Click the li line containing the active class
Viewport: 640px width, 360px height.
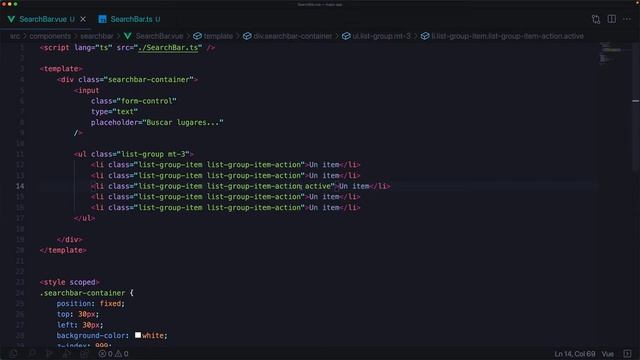(241, 186)
